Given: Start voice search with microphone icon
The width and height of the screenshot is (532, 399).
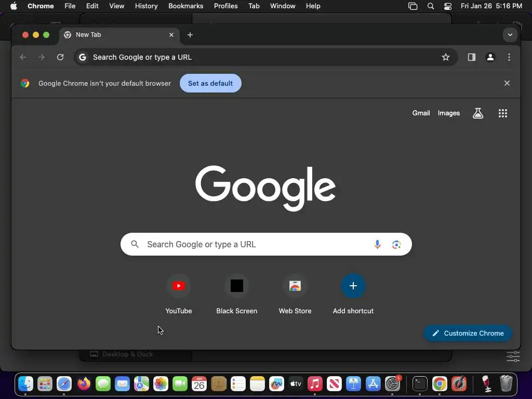Looking at the screenshot, I should point(377,244).
